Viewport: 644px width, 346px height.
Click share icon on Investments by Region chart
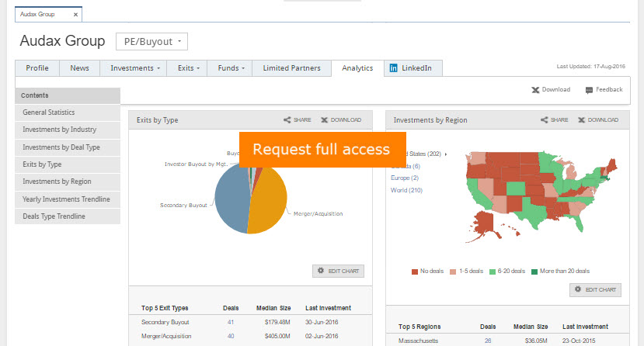point(545,120)
